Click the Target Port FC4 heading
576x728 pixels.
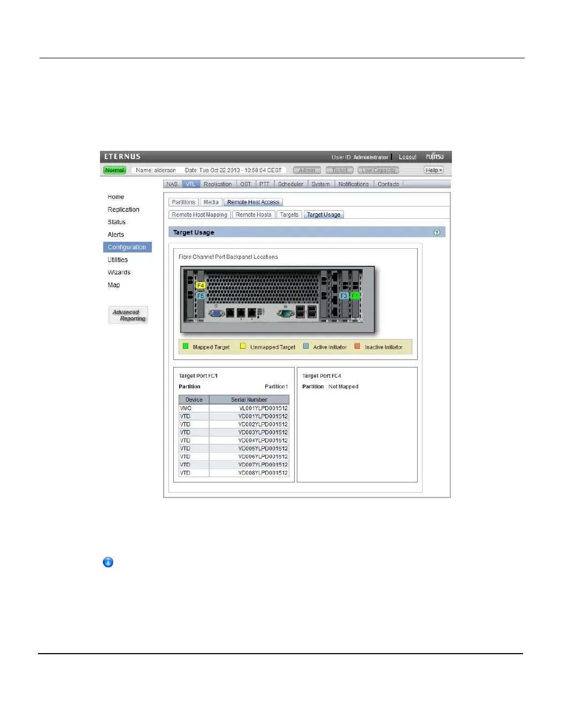(x=321, y=376)
